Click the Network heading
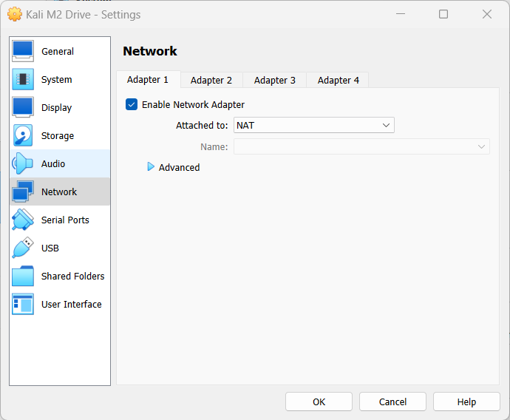 (x=150, y=51)
